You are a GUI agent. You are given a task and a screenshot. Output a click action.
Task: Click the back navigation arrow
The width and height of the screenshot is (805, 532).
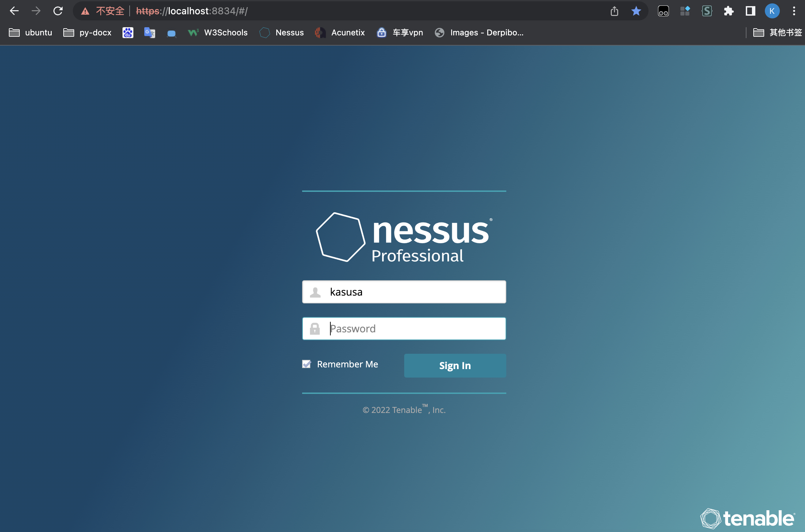click(x=14, y=11)
